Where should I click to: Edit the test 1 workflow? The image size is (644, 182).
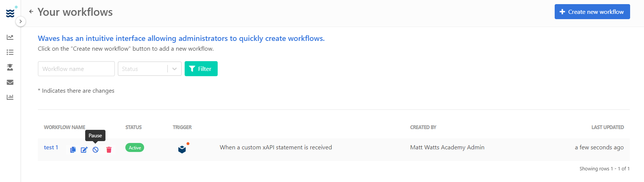pyautogui.click(x=84, y=150)
